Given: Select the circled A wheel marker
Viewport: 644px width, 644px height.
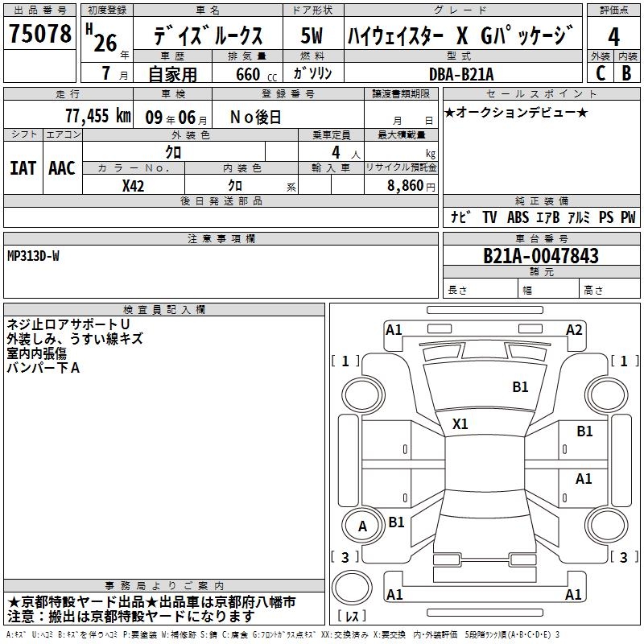Looking at the screenshot, I should [x=362, y=526].
